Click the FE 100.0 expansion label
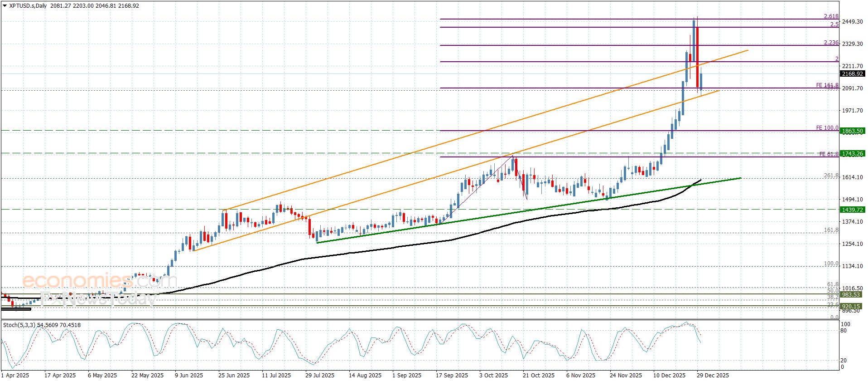868x381 pixels. 827,128
